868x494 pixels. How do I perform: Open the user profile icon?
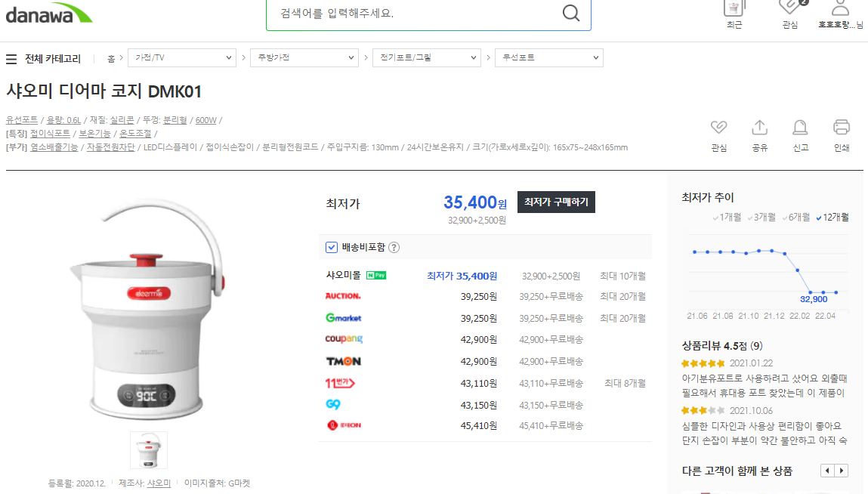840,8
